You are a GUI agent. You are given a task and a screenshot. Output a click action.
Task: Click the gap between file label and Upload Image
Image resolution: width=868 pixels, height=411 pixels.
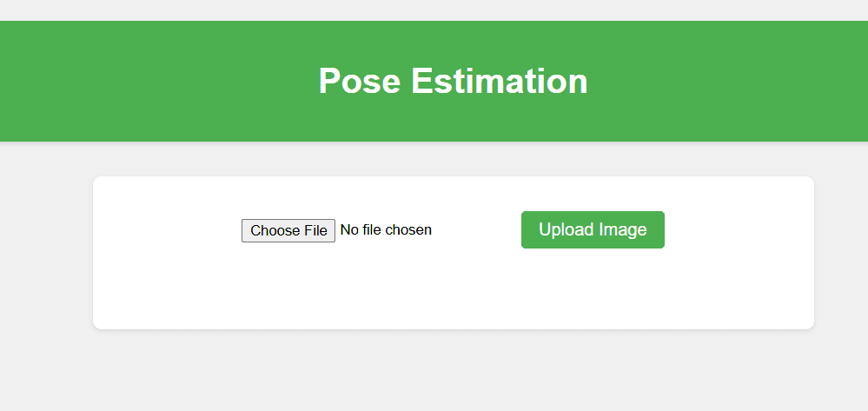tap(476, 230)
